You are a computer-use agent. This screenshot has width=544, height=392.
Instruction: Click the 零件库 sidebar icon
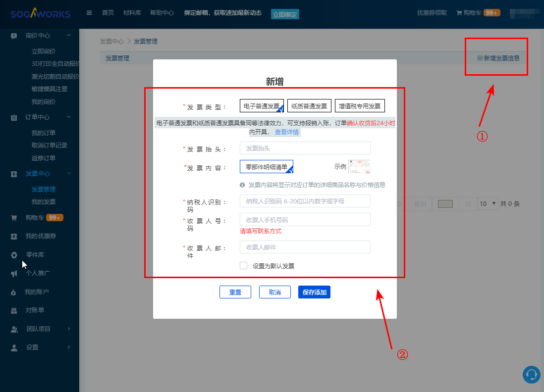point(14,255)
